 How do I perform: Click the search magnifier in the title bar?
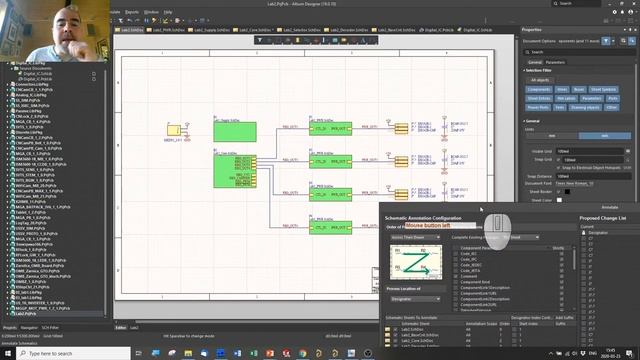tap(556, 3)
